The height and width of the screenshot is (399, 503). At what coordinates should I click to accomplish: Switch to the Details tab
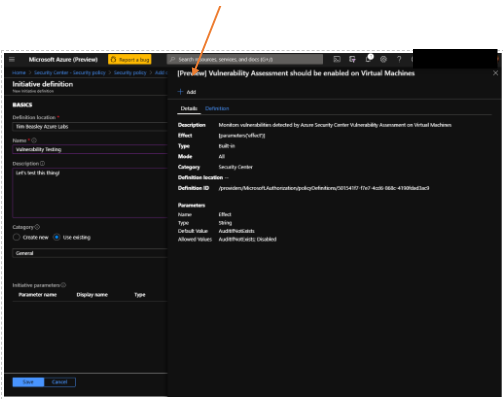pyautogui.click(x=189, y=108)
